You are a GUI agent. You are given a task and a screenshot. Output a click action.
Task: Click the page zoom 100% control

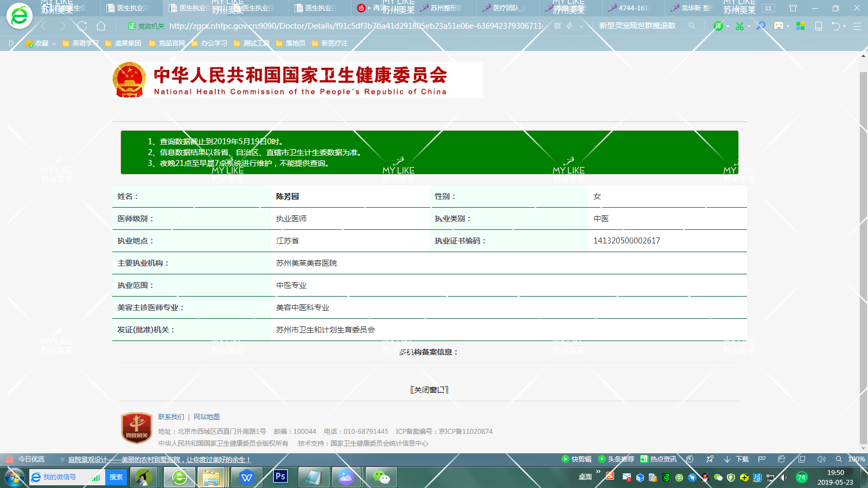856,459
